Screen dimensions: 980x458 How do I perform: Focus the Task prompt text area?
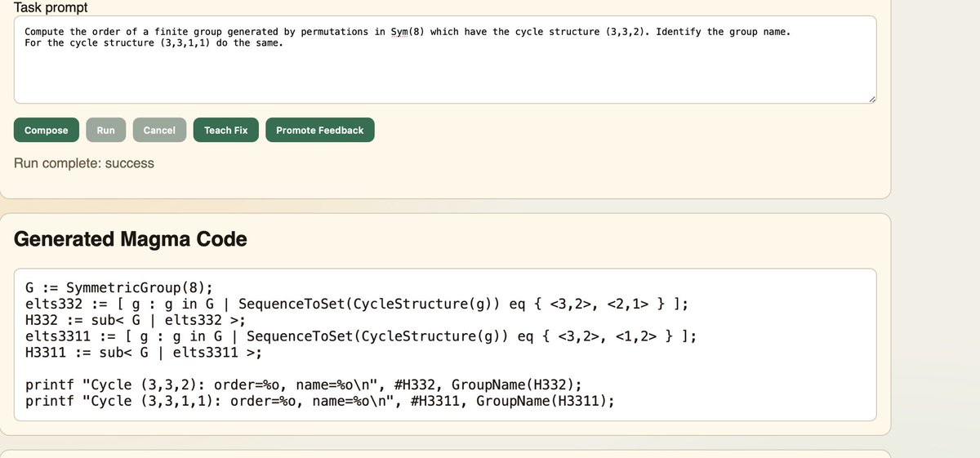(x=445, y=60)
